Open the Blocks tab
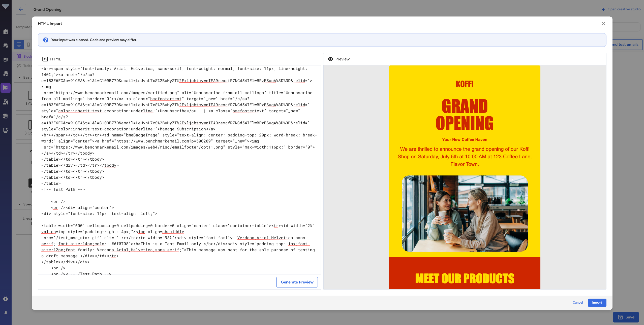Viewport: 644px width, 325px height. [x=24, y=56]
